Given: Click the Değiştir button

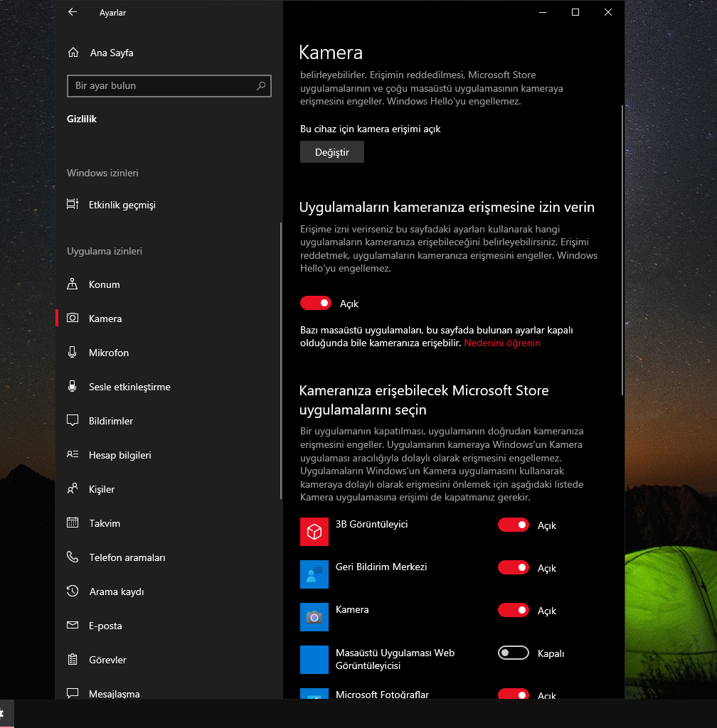Looking at the screenshot, I should tap(332, 152).
